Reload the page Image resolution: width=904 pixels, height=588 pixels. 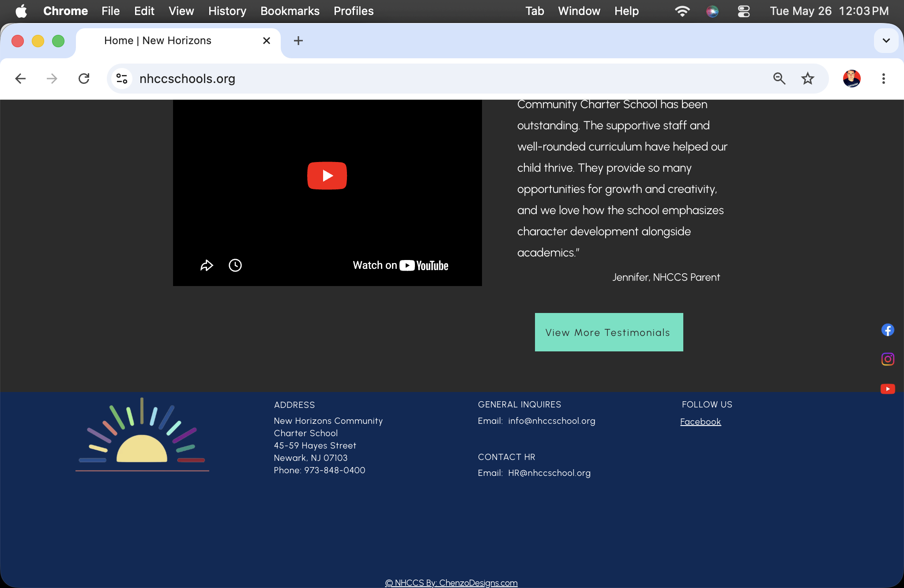point(84,79)
